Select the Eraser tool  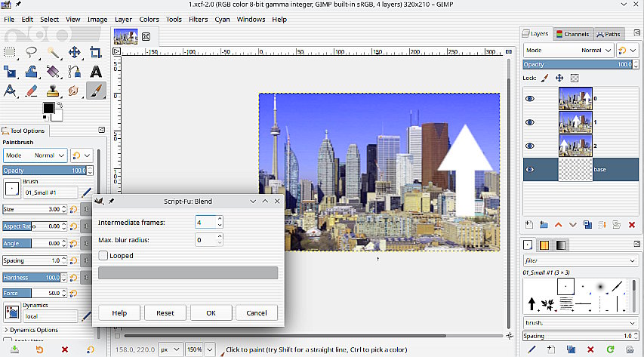(32, 91)
